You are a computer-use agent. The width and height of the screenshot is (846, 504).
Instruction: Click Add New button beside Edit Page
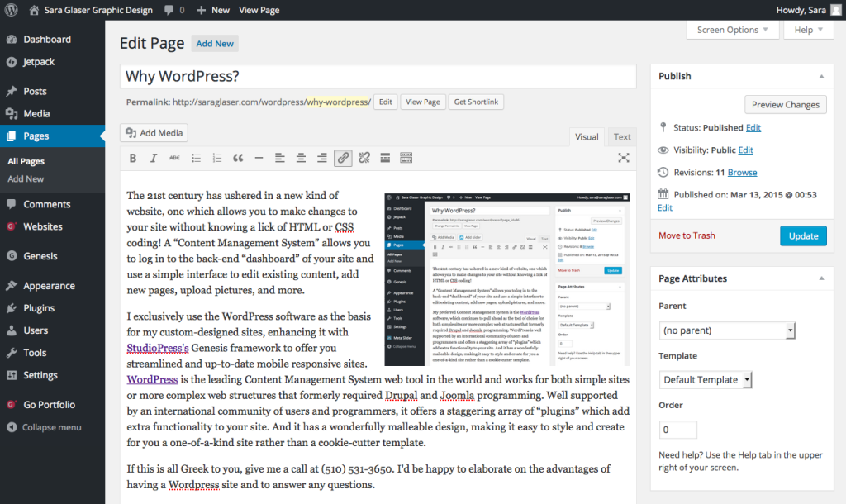215,44
